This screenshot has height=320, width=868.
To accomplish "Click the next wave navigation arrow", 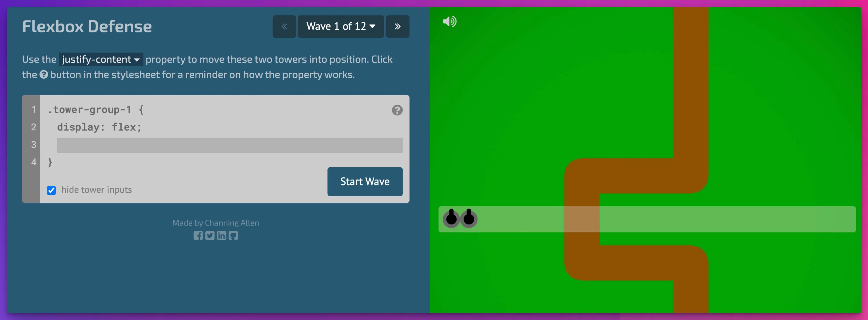I will [399, 26].
